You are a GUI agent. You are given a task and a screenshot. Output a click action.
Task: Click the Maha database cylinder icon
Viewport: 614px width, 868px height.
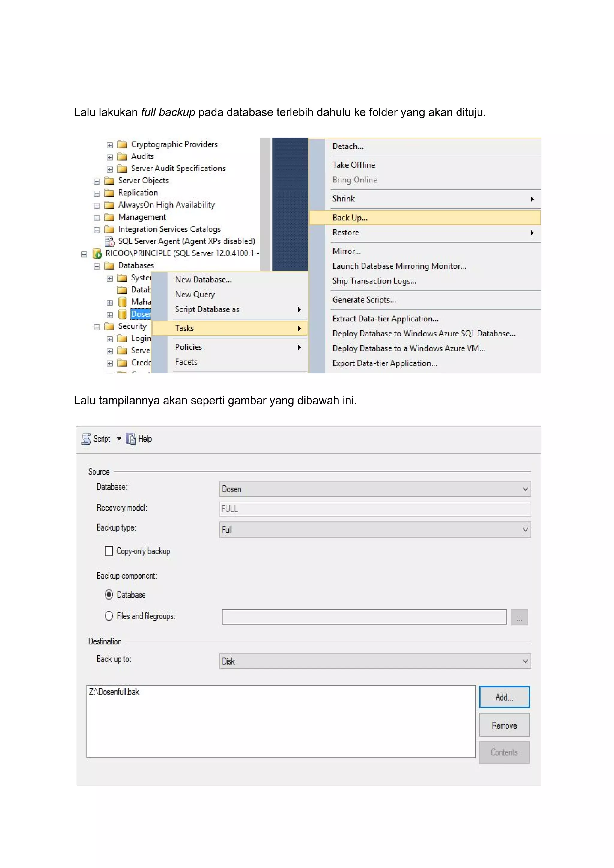(x=122, y=302)
